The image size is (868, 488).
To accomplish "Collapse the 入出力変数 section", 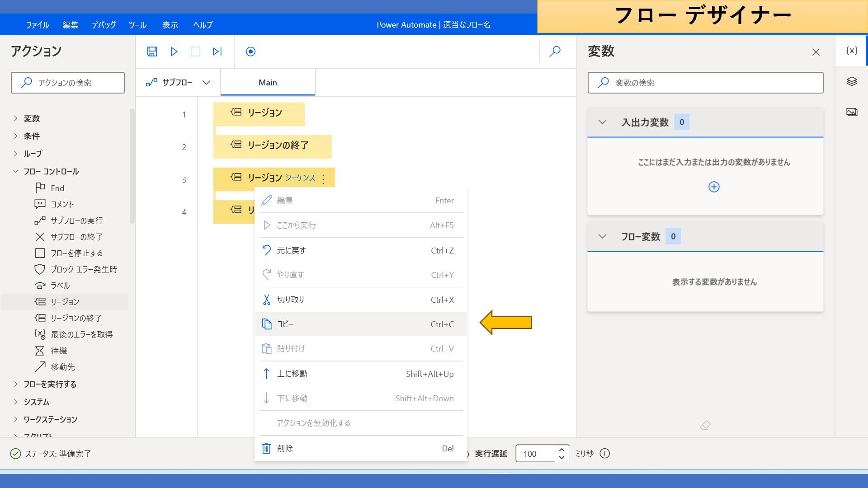I will click(602, 122).
